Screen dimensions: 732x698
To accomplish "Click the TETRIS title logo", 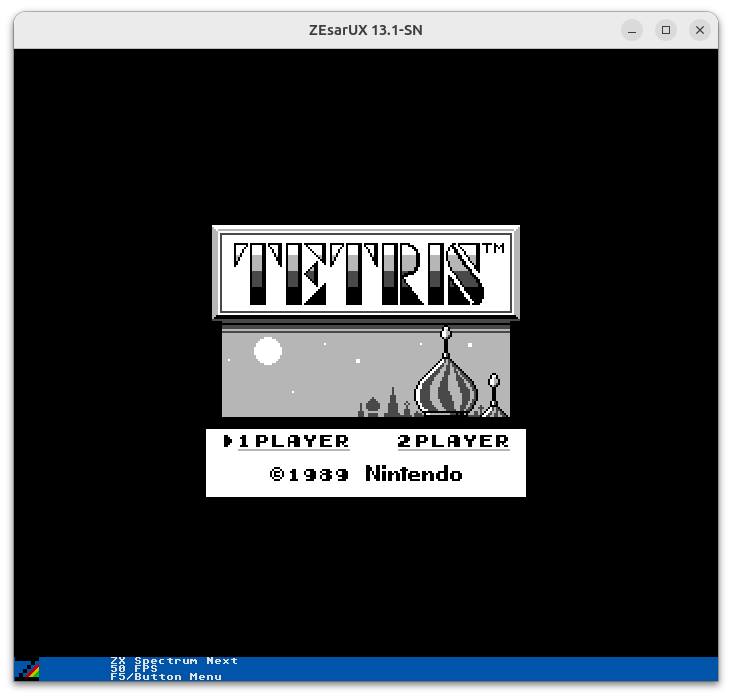I will coord(366,273).
